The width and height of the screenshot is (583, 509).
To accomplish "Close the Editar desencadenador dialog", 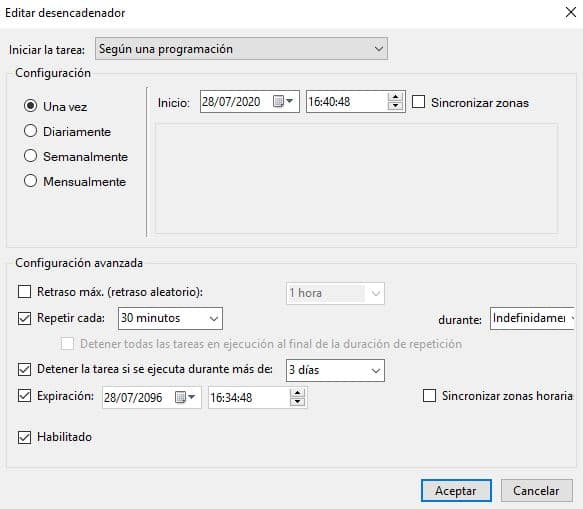I will [571, 12].
